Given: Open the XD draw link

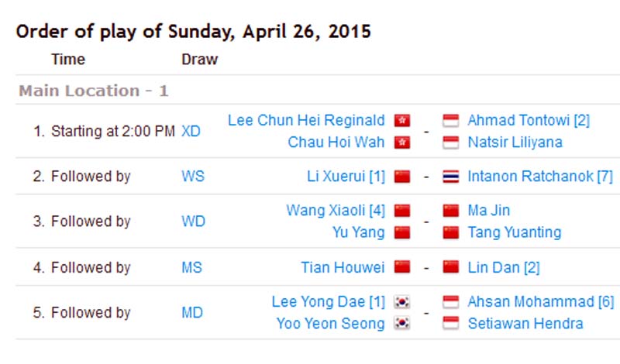Looking at the screenshot, I should (x=191, y=132).
